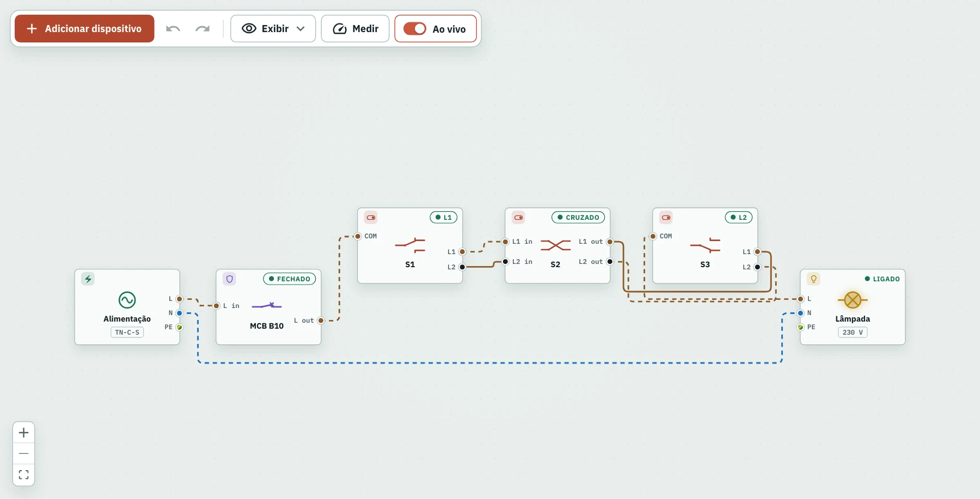Zoom in on the canvas
980x499 pixels.
click(23, 433)
